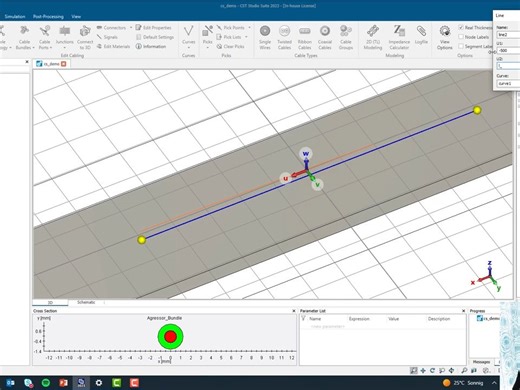Expand the Cable Bundles dropdown arrow
The image size is (520, 390).
coord(33,48)
